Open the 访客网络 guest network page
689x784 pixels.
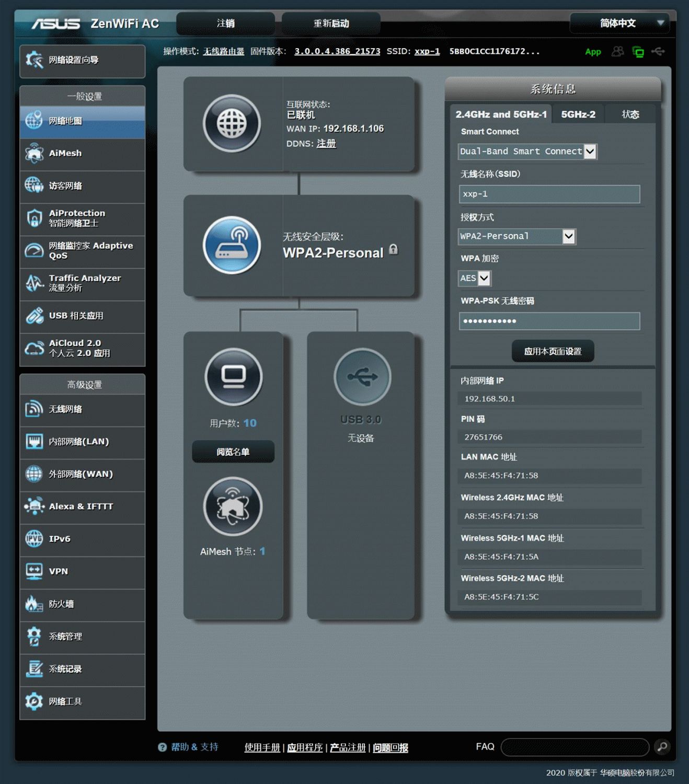(x=82, y=186)
